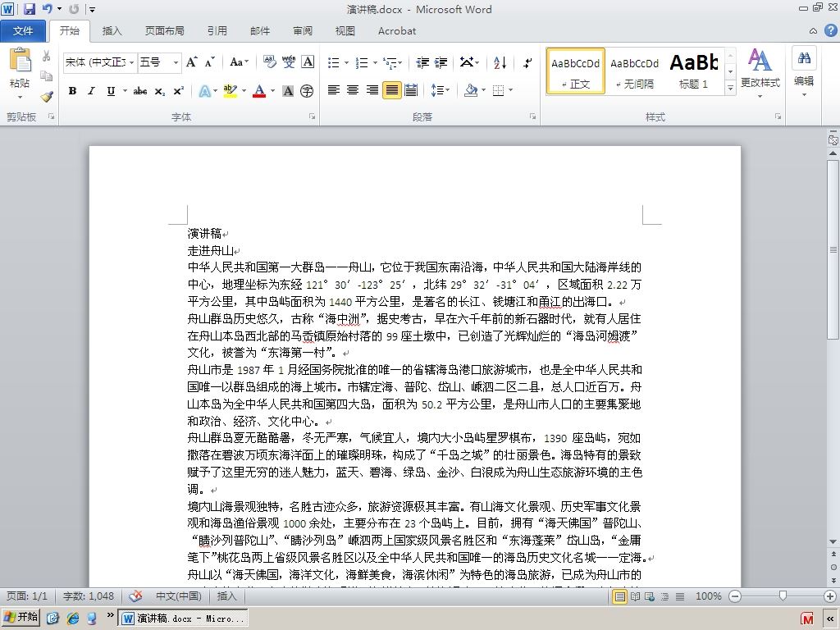
Task: Switch to Full Screen Reading view
Action: pyautogui.click(x=635, y=596)
